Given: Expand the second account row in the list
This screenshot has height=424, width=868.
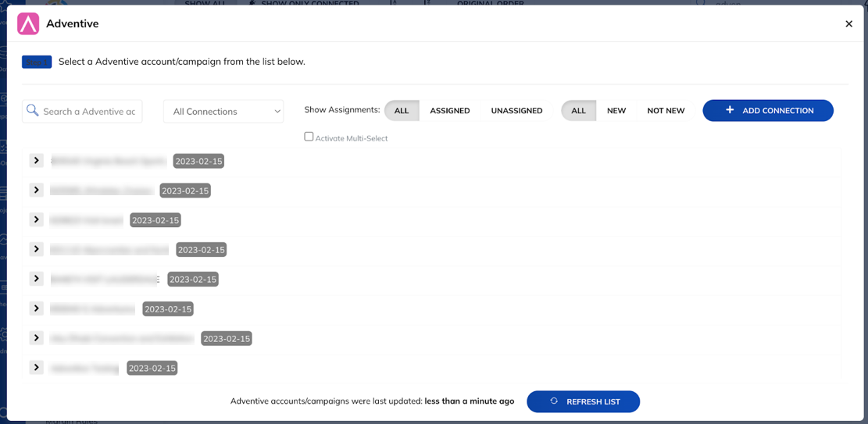Looking at the screenshot, I should pos(36,190).
